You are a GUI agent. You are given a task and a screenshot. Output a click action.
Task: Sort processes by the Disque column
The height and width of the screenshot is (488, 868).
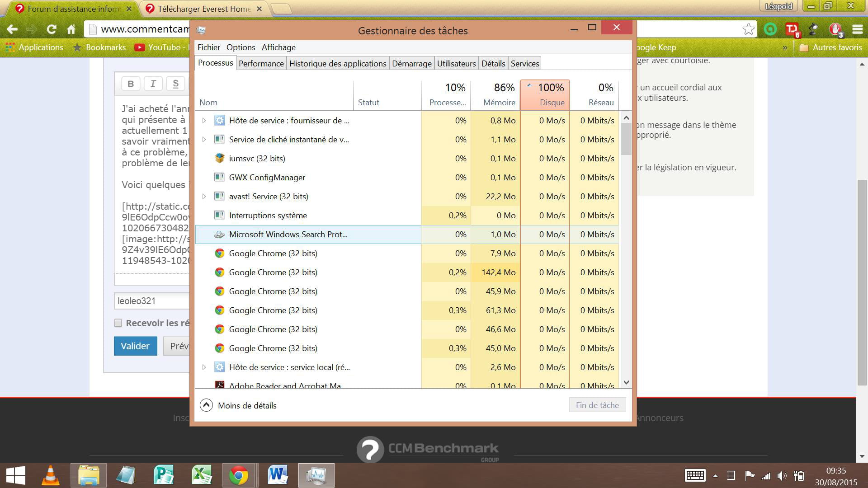click(x=545, y=95)
